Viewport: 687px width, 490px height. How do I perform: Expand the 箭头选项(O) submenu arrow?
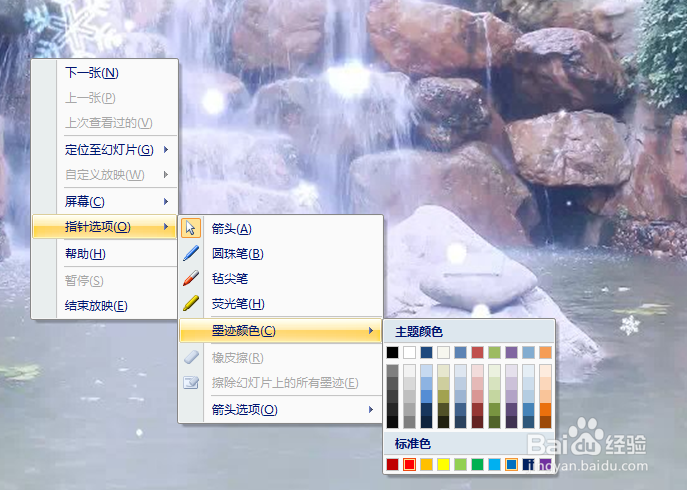point(371,409)
